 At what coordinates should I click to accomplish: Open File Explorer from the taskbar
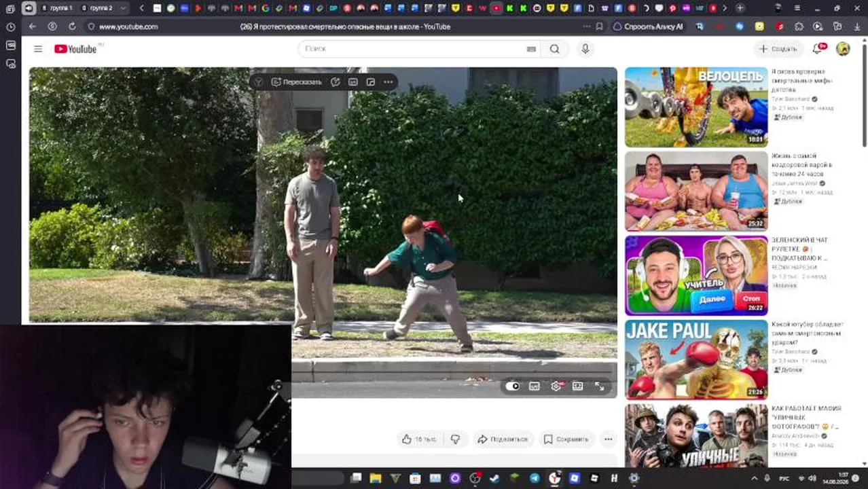(376, 478)
